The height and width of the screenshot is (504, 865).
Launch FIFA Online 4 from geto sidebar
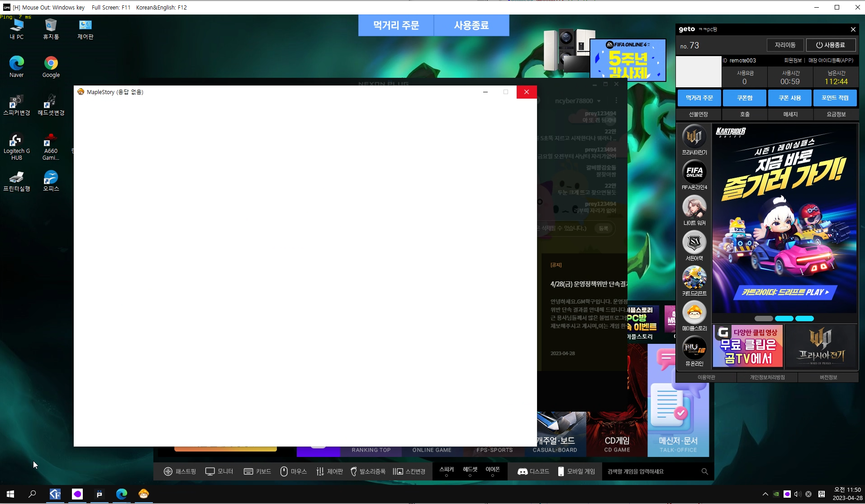(694, 172)
